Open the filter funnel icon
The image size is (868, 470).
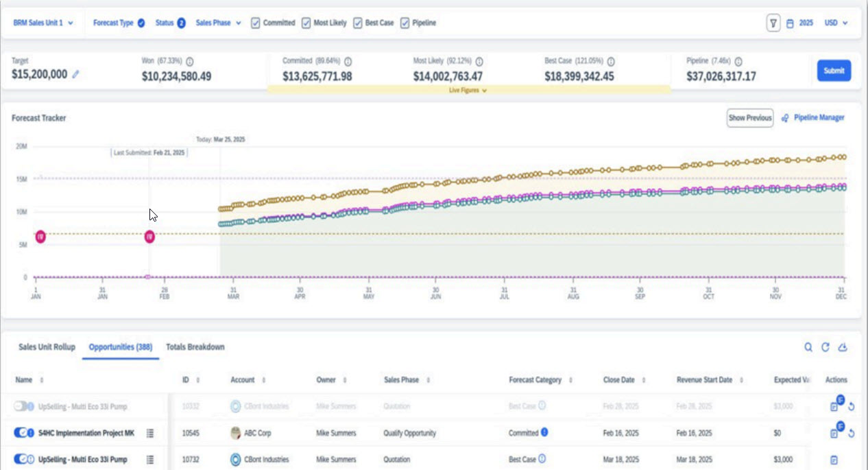click(773, 23)
